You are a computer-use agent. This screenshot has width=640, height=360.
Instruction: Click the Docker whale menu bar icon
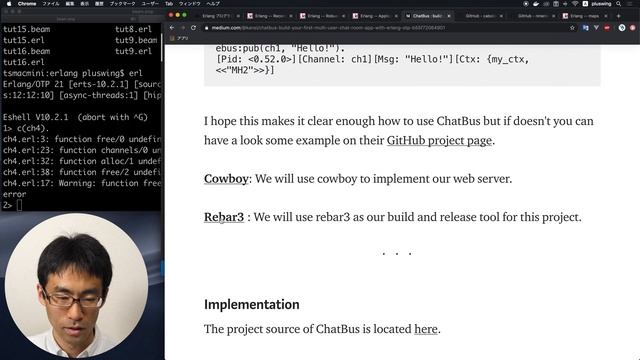pos(536,4)
